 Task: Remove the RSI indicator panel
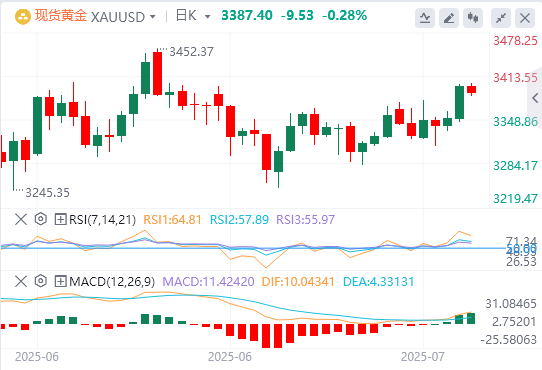tap(21, 219)
